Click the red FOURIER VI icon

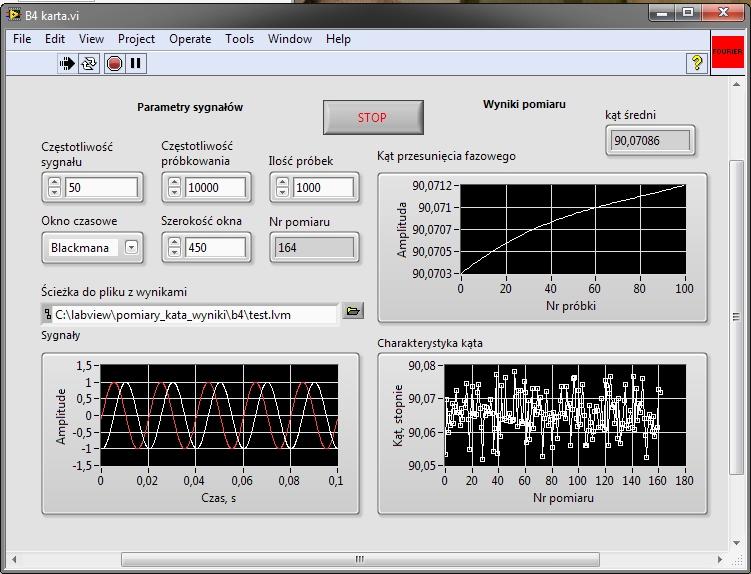(727, 52)
